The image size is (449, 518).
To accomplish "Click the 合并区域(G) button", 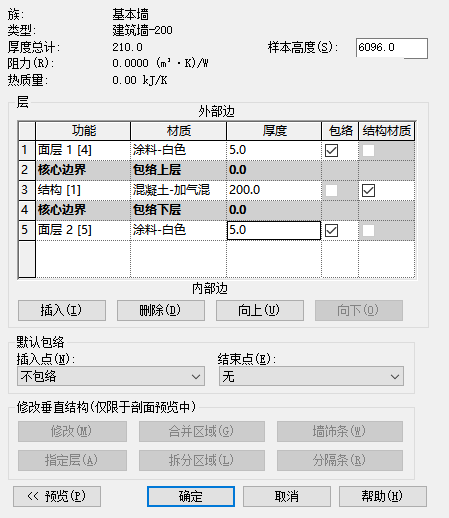I will tap(202, 431).
